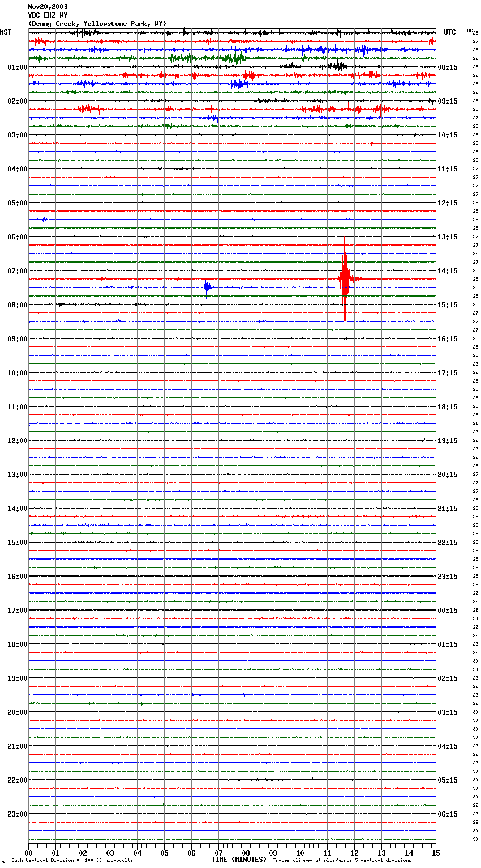The image size is (481, 868).
Task: Select the 14:00 MST time label
Action: (x=18, y=509)
